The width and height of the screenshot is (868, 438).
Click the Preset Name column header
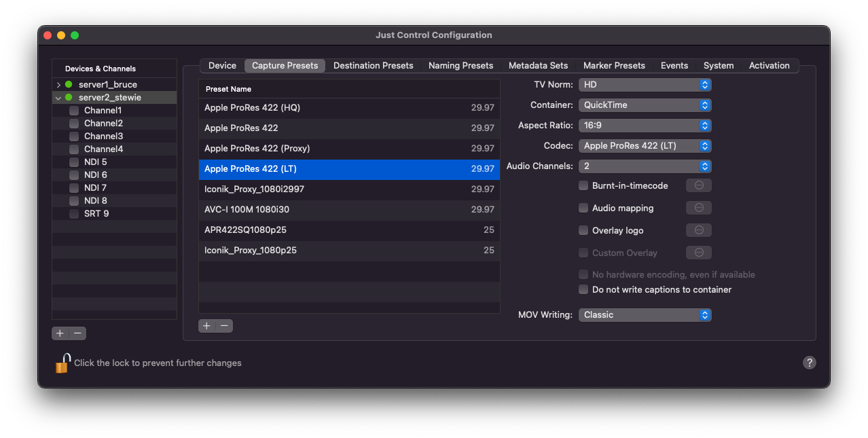349,89
